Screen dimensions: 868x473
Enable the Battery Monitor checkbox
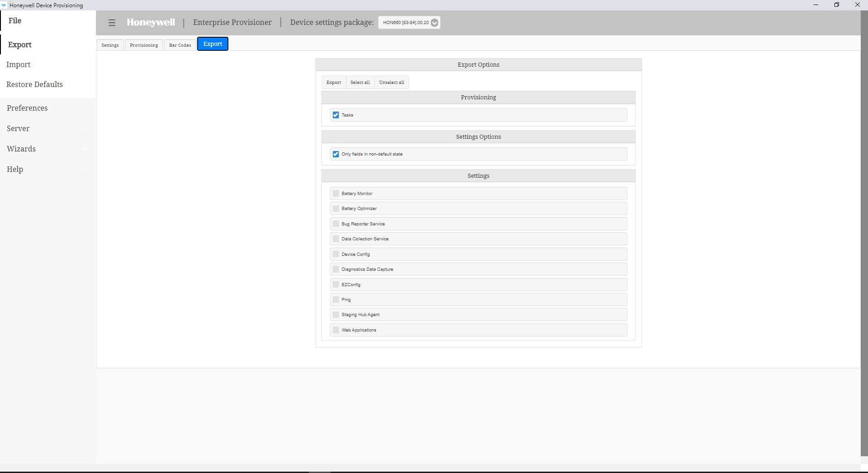pos(336,194)
